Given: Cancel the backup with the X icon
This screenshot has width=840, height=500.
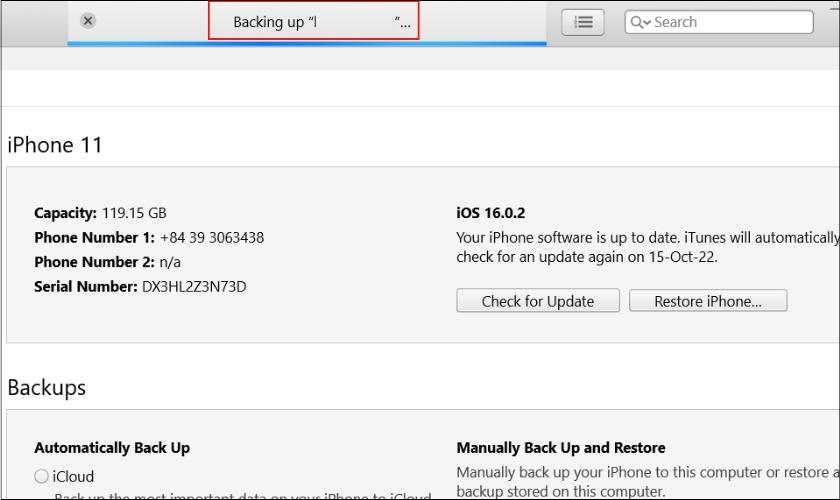Looking at the screenshot, I should [x=88, y=21].
